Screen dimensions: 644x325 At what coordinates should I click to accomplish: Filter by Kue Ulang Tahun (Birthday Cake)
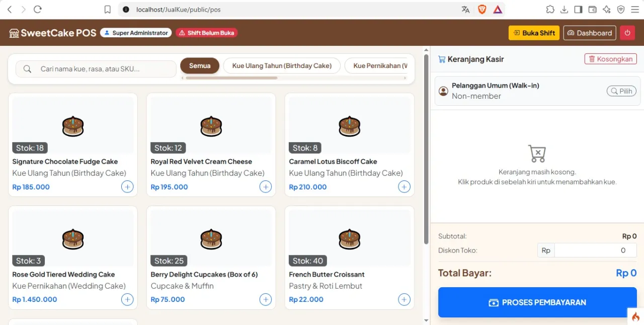point(282,66)
